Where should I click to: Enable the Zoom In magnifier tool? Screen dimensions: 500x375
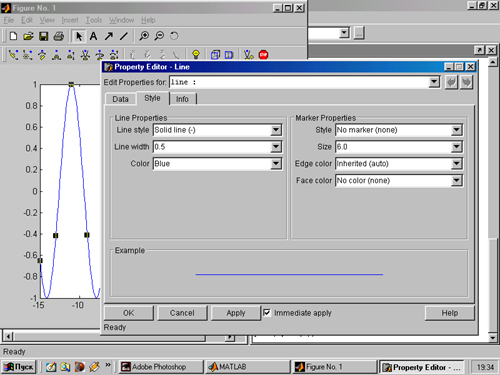click(x=144, y=36)
